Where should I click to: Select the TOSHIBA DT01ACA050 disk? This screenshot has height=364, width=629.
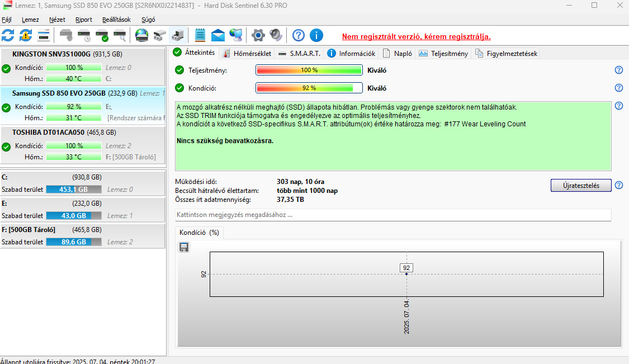pos(83,144)
